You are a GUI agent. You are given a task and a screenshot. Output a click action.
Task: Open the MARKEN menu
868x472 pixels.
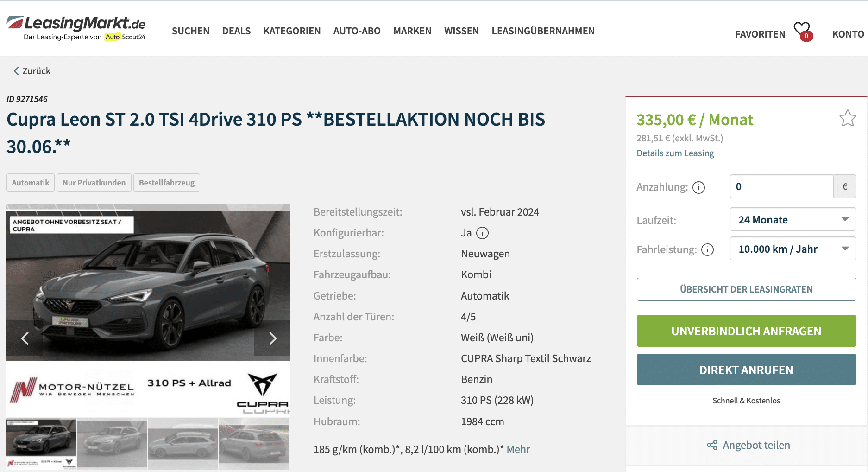point(412,31)
